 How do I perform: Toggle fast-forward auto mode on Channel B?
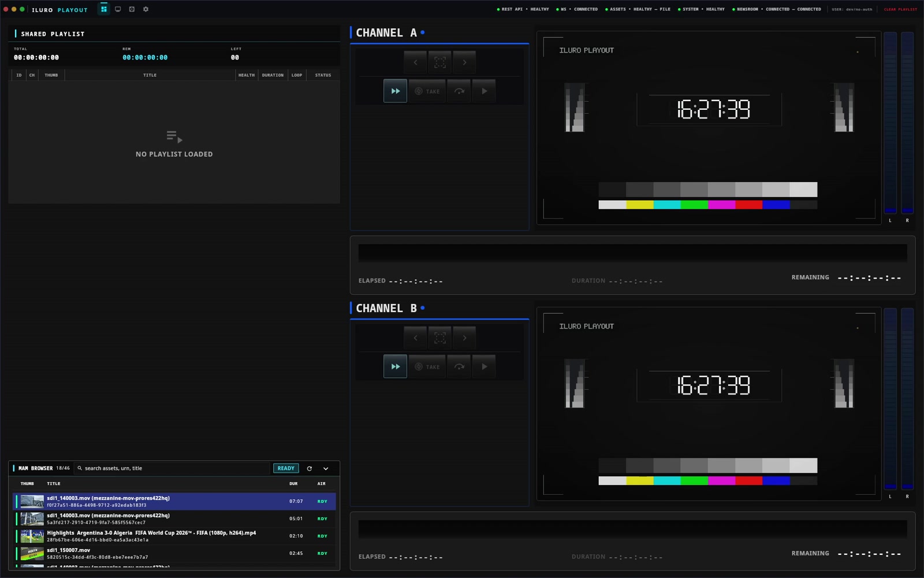tap(396, 367)
